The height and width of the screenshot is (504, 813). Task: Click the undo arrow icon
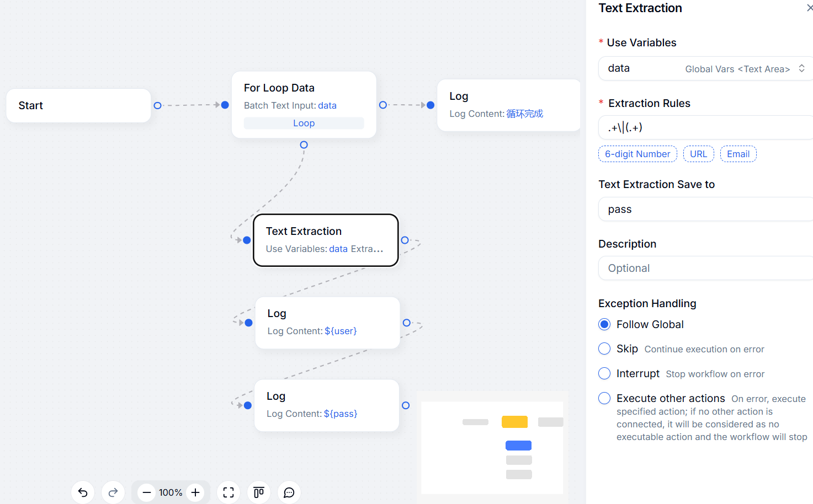[x=83, y=492]
